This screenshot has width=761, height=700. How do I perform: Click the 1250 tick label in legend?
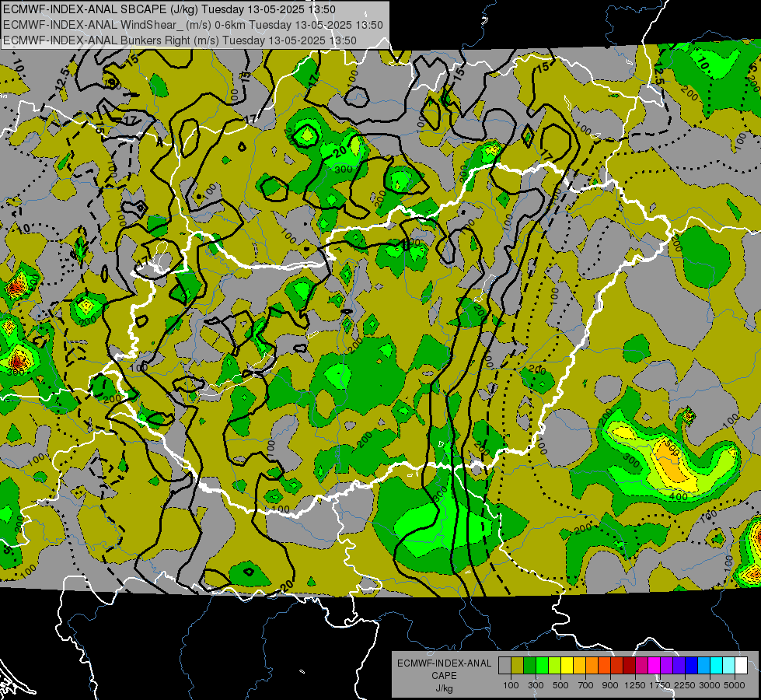(x=635, y=685)
